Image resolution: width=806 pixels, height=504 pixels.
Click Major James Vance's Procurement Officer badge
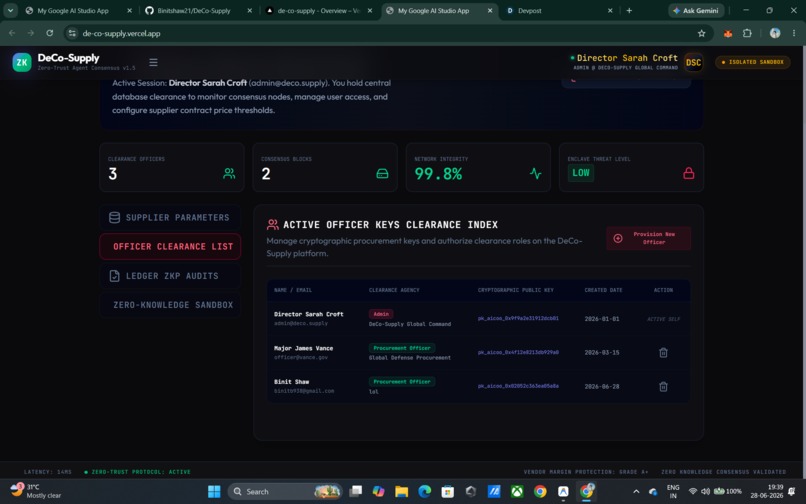(x=402, y=348)
